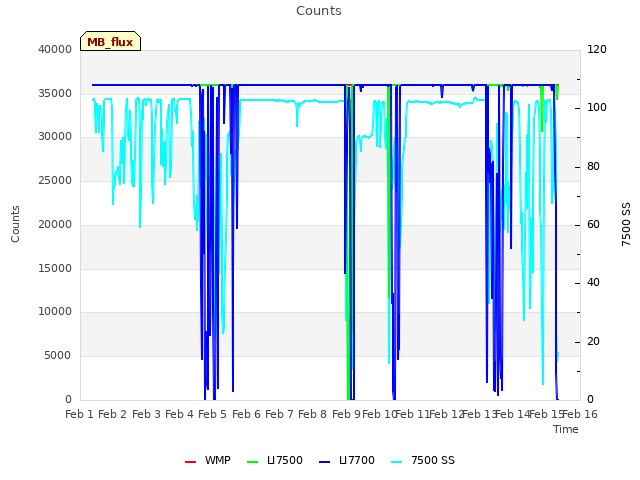Click the 120 right axis value
640x480 pixels.
click(x=597, y=49)
